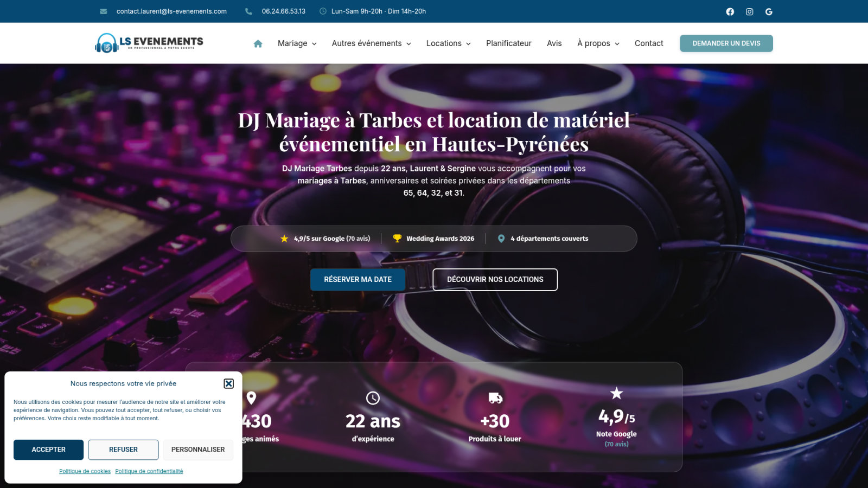Viewport: 868px width, 488px height.
Task: Expand the Autres événements dropdown
Action: click(372, 43)
